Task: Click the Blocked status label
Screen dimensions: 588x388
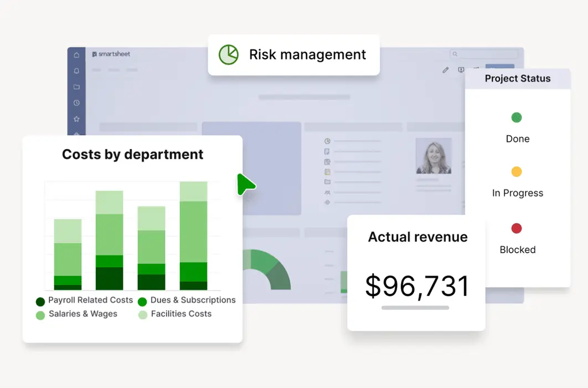Action: (x=518, y=249)
